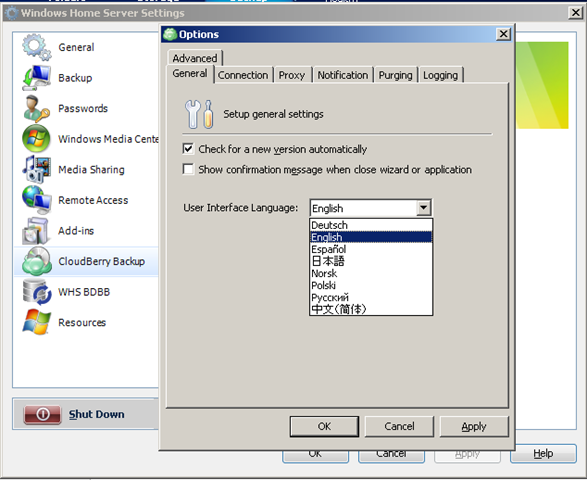
Task: Click the WHS BDBB database icon
Action: coord(36,292)
